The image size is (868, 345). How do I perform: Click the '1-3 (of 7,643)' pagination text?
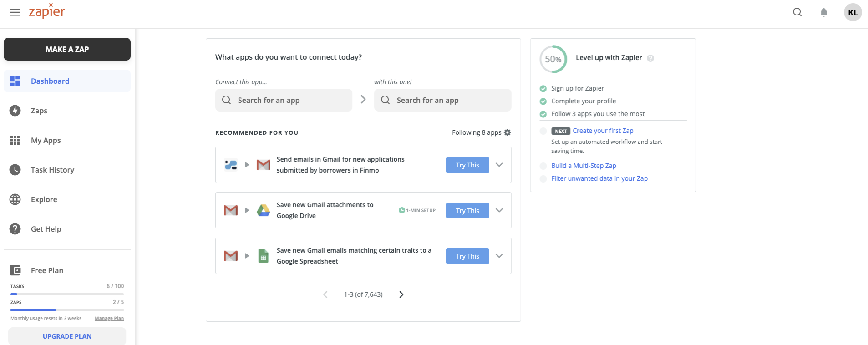[x=363, y=294]
